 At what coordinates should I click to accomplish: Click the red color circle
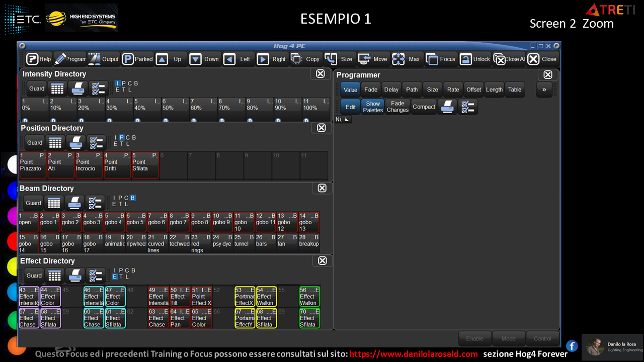[12, 241]
